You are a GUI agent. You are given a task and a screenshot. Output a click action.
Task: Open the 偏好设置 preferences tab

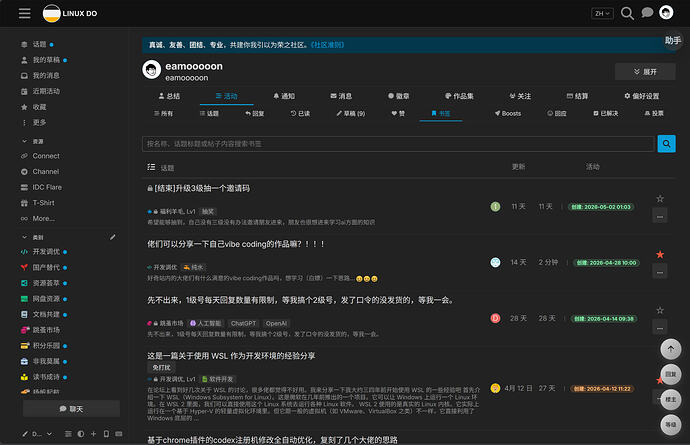[642, 96]
